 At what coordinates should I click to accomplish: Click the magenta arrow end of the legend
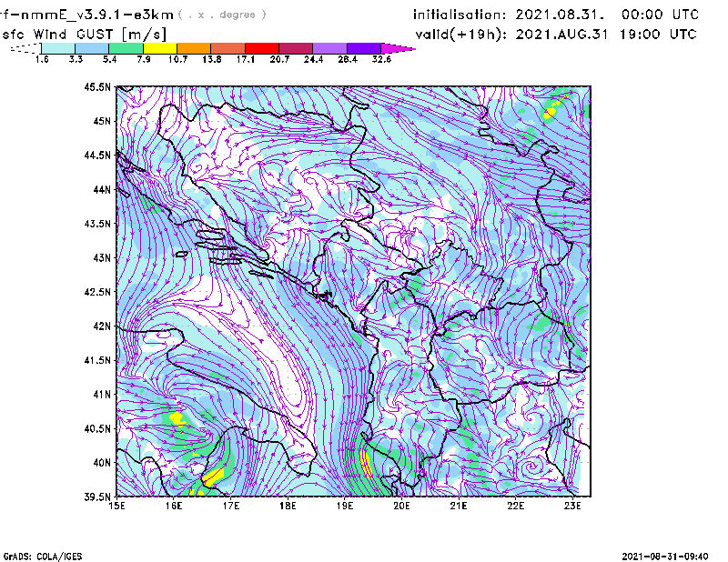(x=397, y=48)
